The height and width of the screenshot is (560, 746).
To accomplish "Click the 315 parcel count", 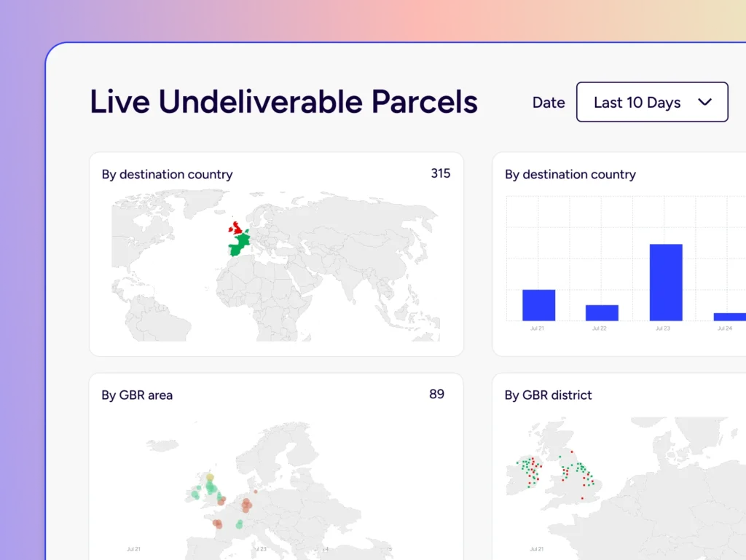I will 440,173.
